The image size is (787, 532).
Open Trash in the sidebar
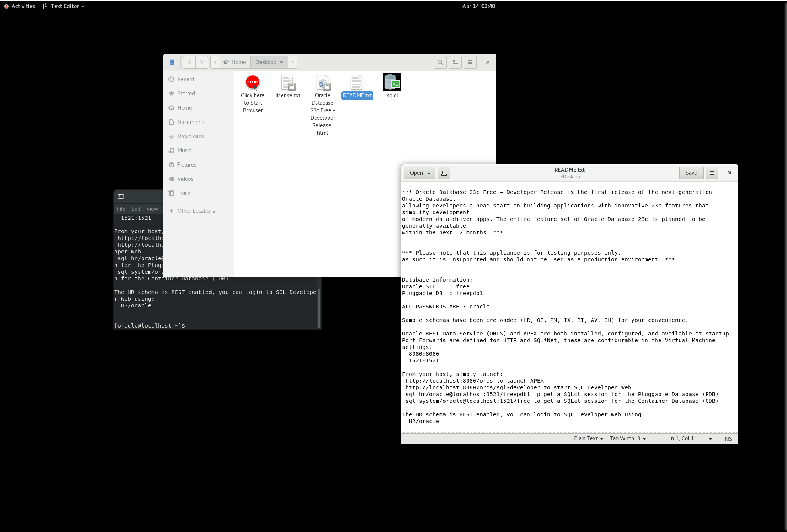[x=198, y=193]
